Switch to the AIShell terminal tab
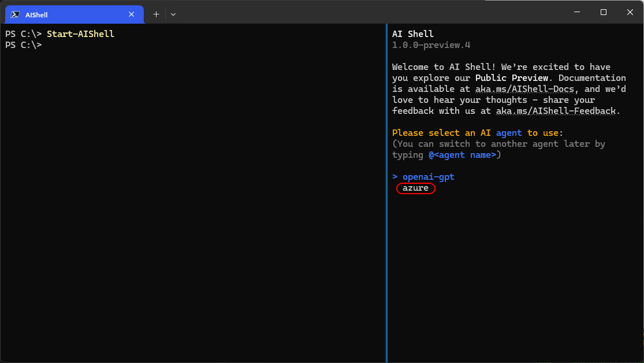 [x=75, y=14]
